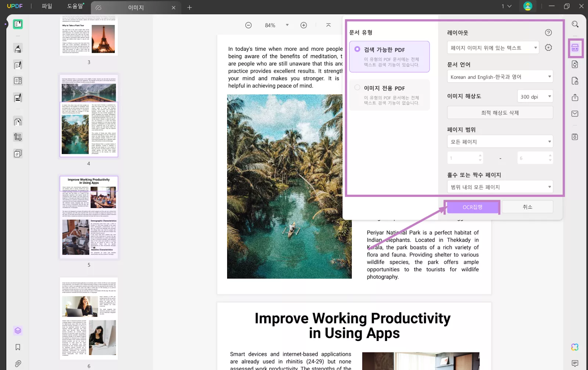Open the share/export upload icon
The image size is (588, 370).
pos(575,97)
